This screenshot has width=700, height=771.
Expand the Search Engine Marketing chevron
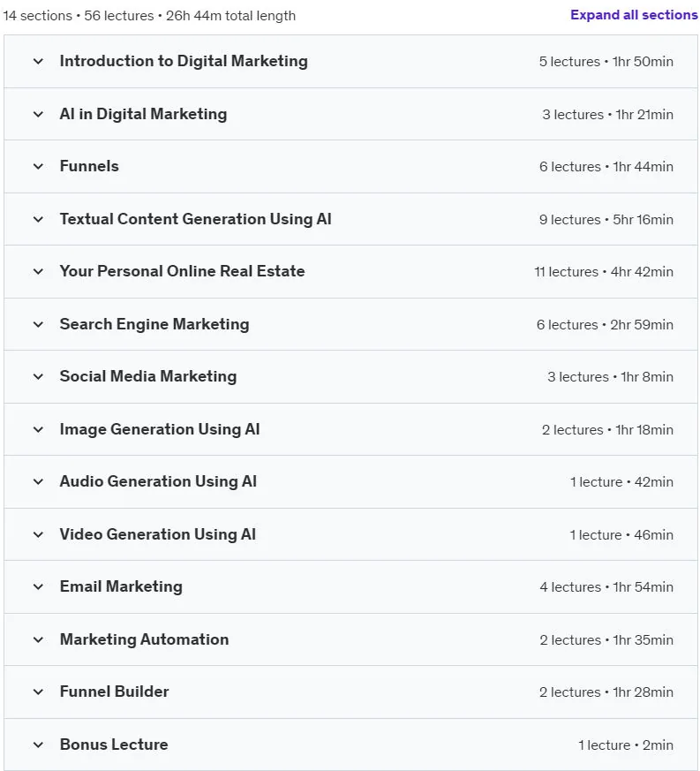(38, 324)
